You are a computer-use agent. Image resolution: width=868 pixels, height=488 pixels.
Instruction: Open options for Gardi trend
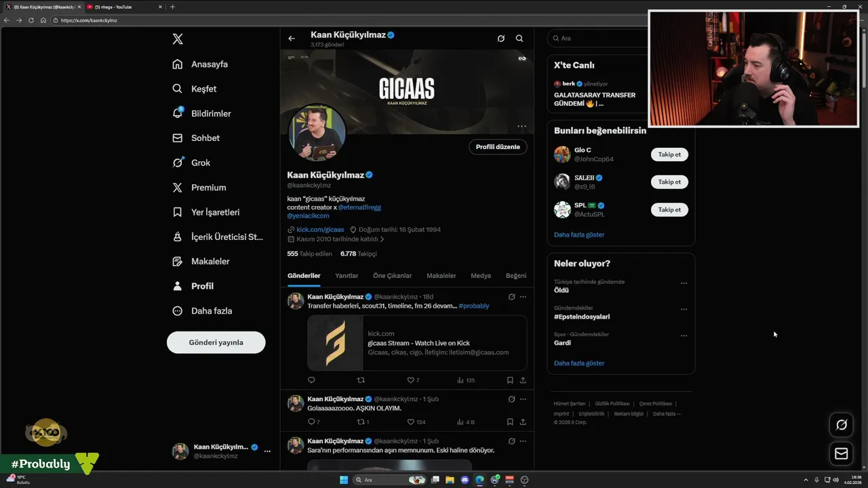(x=684, y=335)
